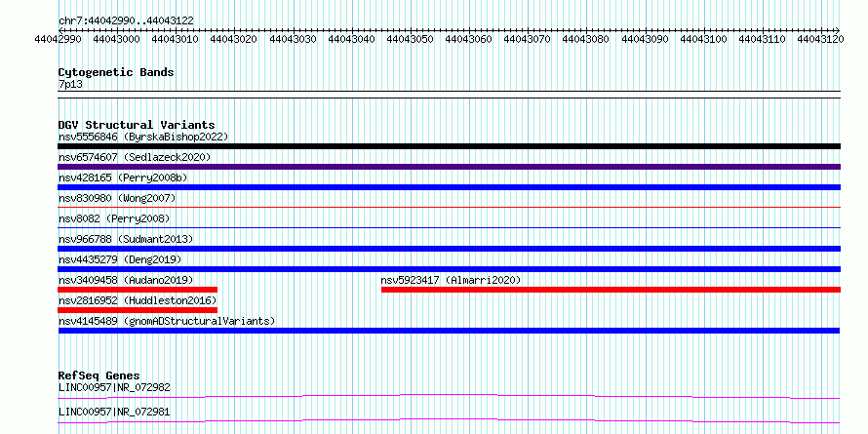
Task: Click the blue bar for nsv428165
Action: tap(449, 187)
